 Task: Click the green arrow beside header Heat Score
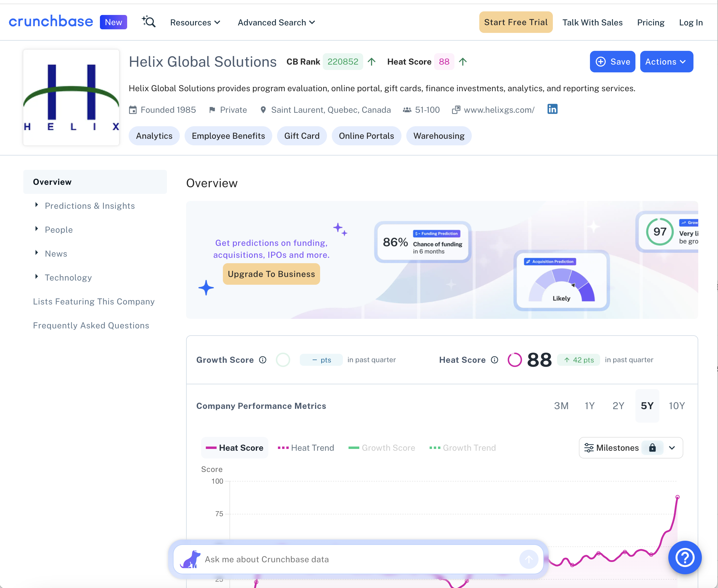point(463,62)
